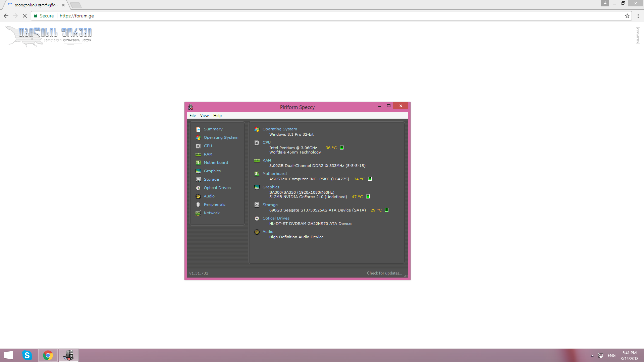Click the Audio speaker icon in sidebar
644x362 pixels.
pos(198,196)
